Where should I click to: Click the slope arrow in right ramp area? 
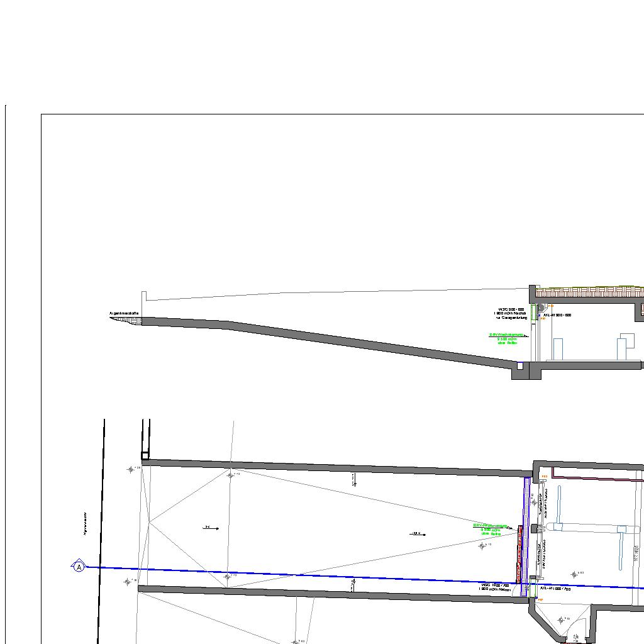click(x=418, y=534)
